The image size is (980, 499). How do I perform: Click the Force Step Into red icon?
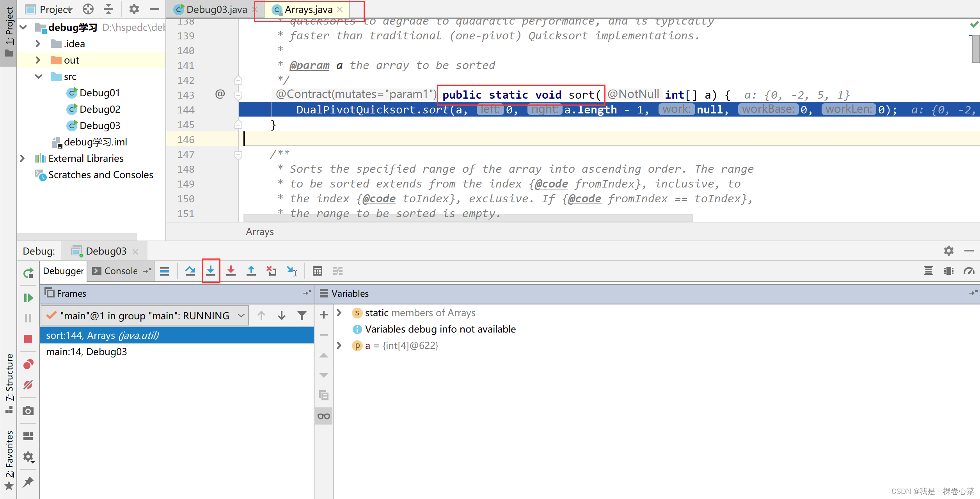pyautogui.click(x=231, y=271)
